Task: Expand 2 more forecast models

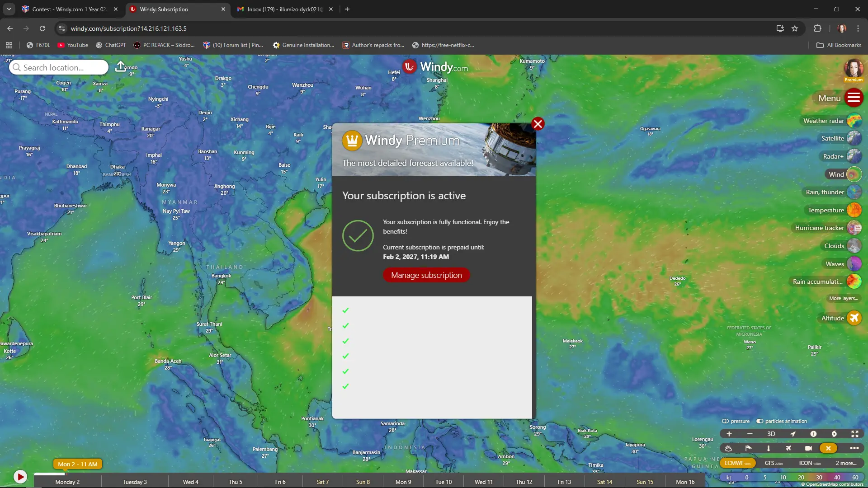Action: point(846,463)
